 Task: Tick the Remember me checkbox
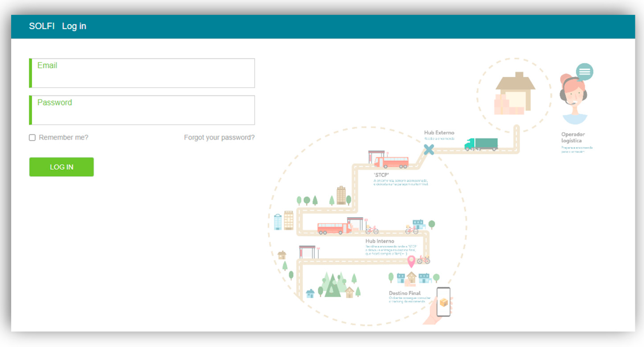point(32,138)
